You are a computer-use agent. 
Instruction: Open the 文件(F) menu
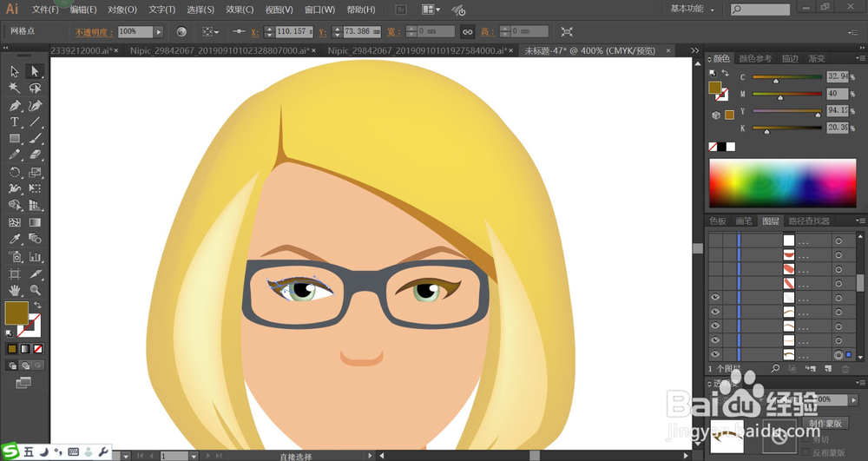pyautogui.click(x=45, y=10)
